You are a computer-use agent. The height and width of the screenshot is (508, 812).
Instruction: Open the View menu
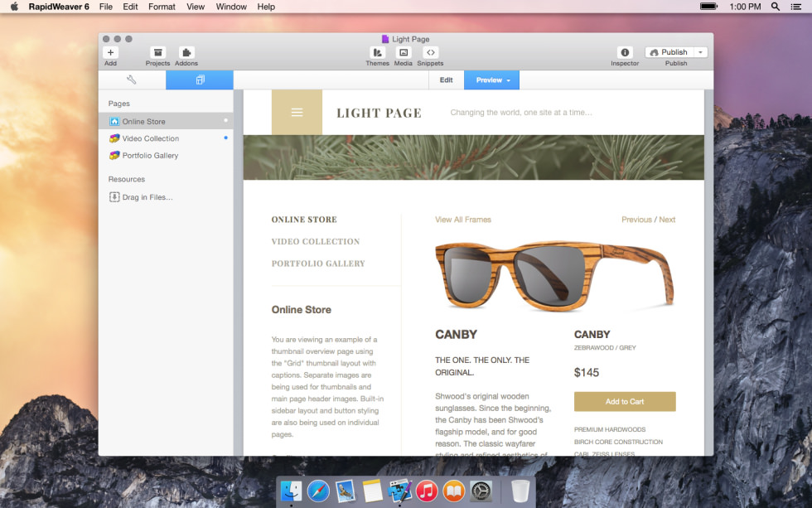tap(196, 7)
